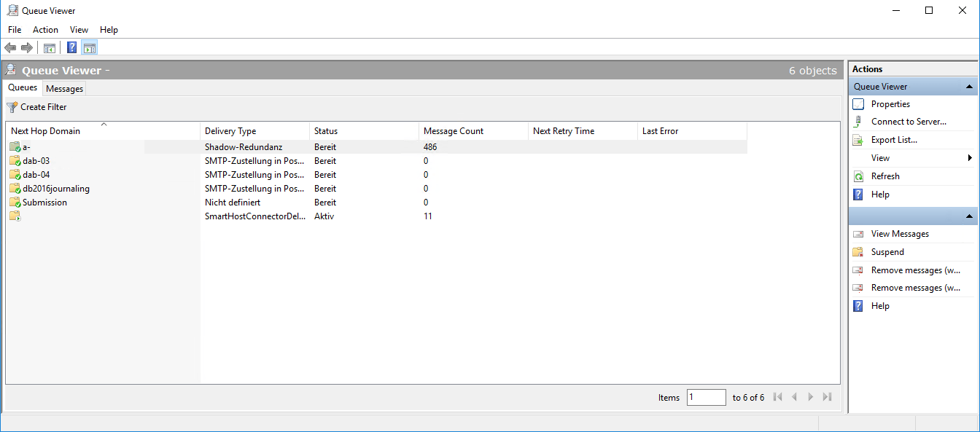
Task: Collapse the Queue Viewer actions section
Action: click(x=969, y=87)
